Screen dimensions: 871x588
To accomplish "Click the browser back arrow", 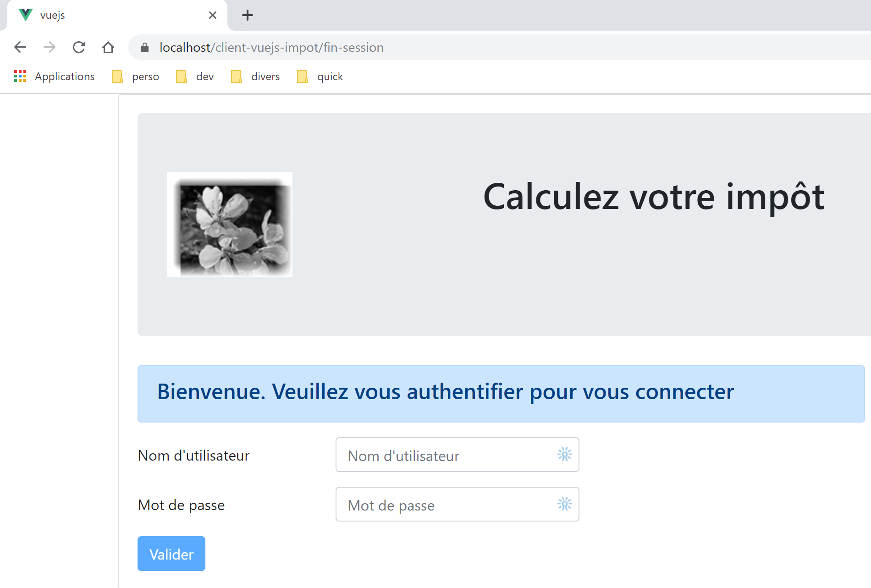I will tap(20, 47).
